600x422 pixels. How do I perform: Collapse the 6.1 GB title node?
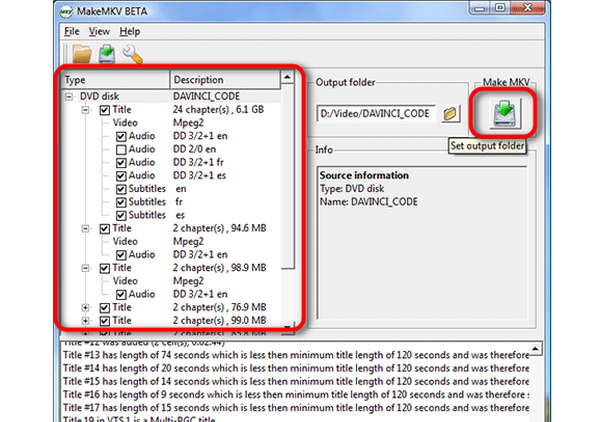pyautogui.click(x=85, y=110)
